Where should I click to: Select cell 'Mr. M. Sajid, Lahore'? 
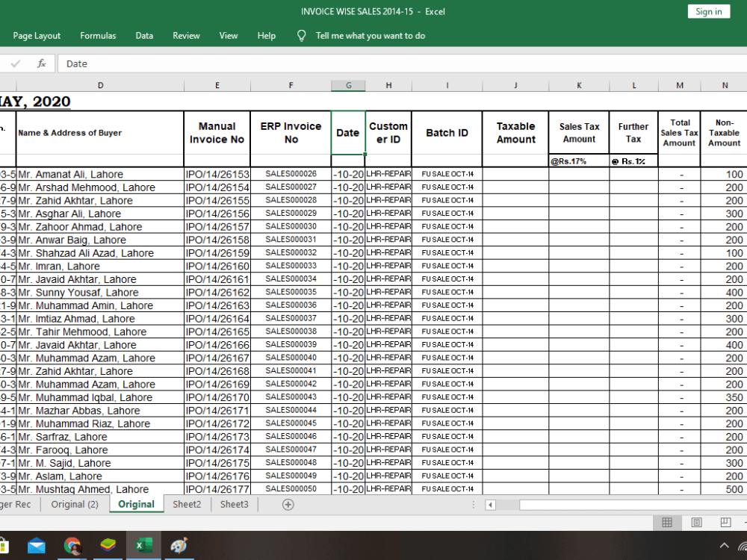[100, 463]
